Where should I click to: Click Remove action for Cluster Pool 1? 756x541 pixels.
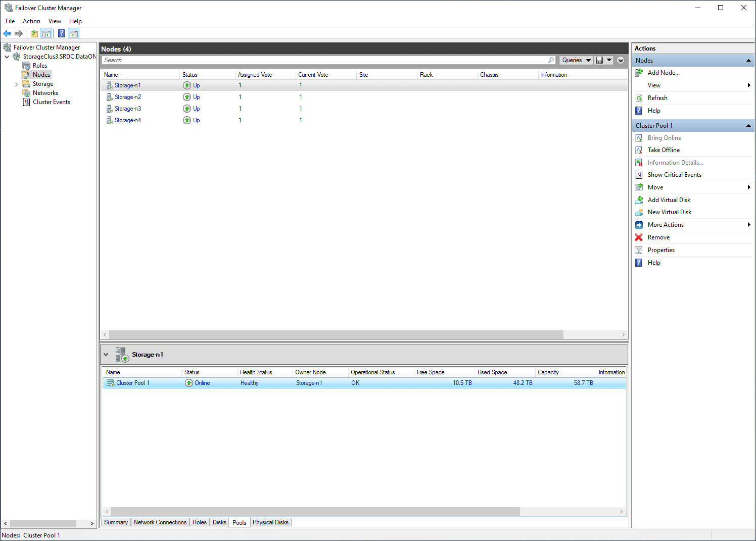pyautogui.click(x=658, y=237)
